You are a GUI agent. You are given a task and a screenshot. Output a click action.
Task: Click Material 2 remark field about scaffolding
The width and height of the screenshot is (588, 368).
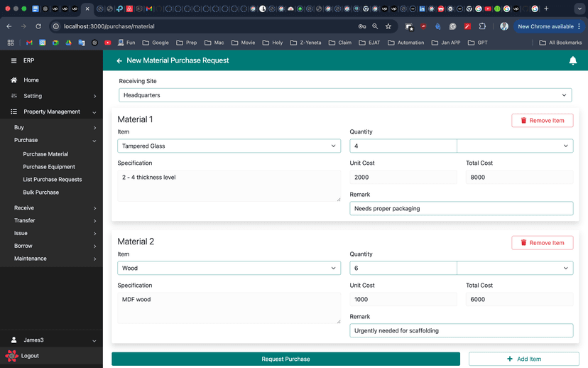[x=462, y=330]
